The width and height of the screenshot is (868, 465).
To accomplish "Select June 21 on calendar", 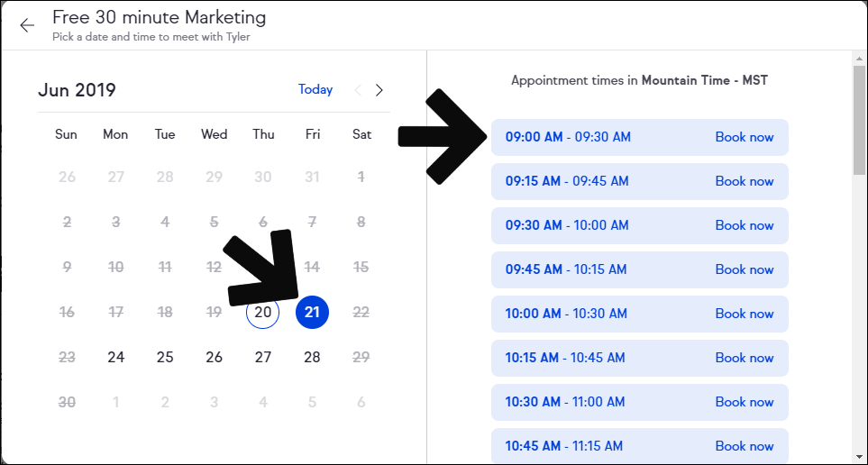I will coord(312,312).
